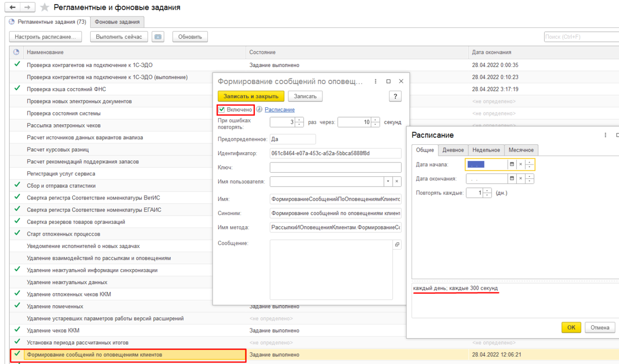Sort by Дата окончания column header
619x364 pixels.
click(544, 52)
